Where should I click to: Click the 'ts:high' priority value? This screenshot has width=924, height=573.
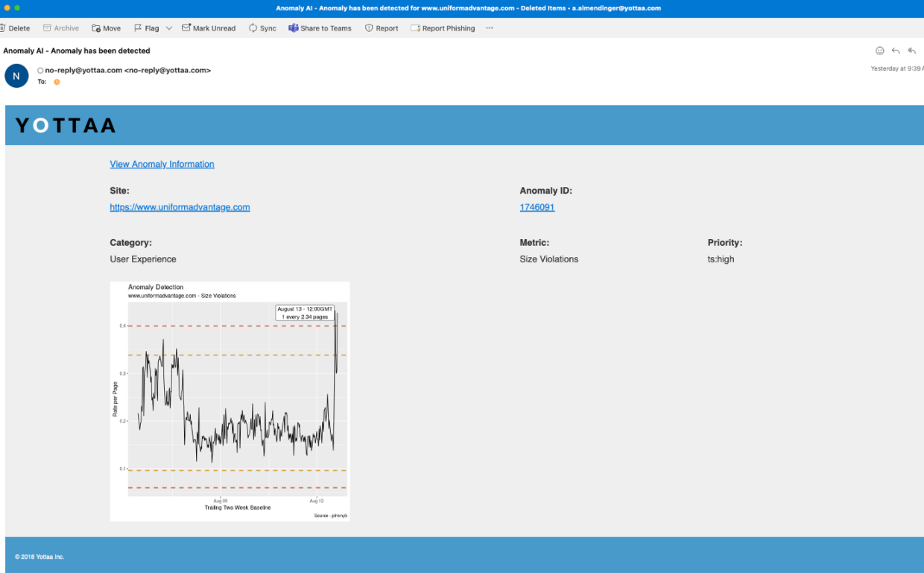point(721,259)
